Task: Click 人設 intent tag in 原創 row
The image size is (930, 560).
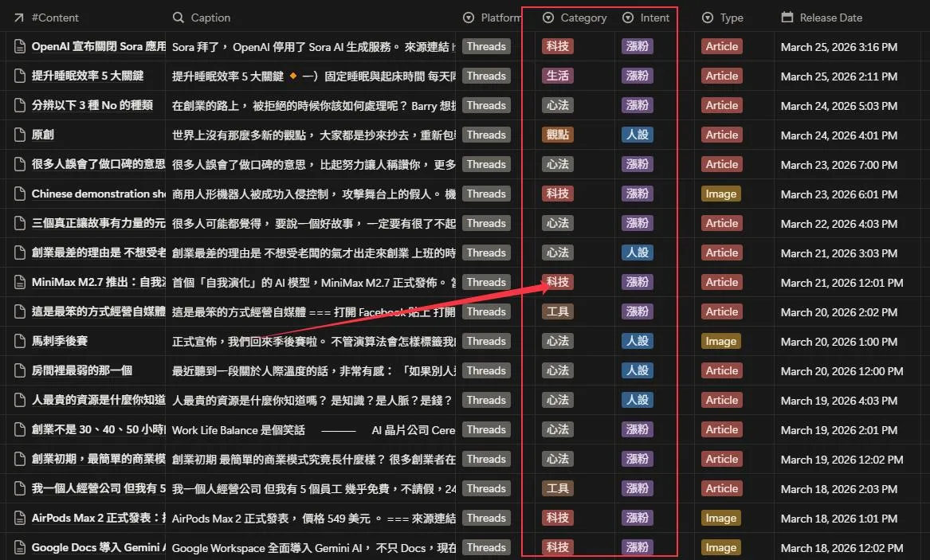Action: pyautogui.click(x=637, y=135)
